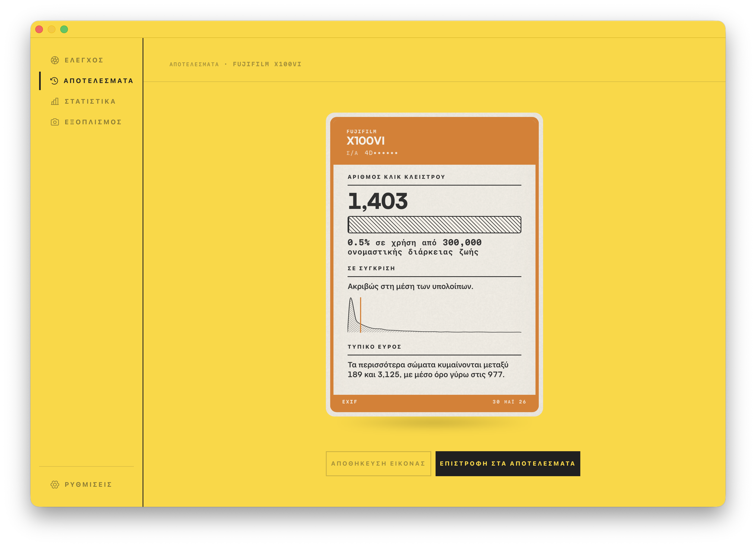Click the hatched shutter life progress bar

coord(434,225)
